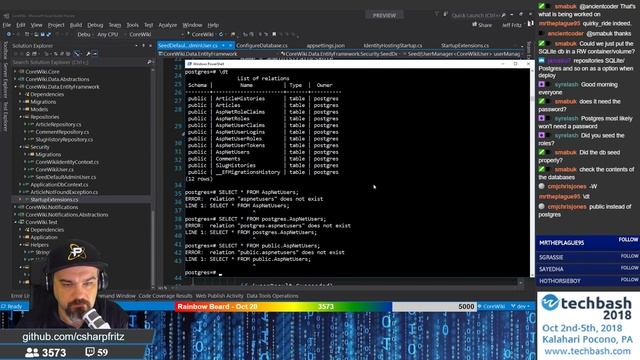Open the Code Coverage Results panel tab
The height and width of the screenshot is (360, 640).
pyautogui.click(x=165, y=296)
